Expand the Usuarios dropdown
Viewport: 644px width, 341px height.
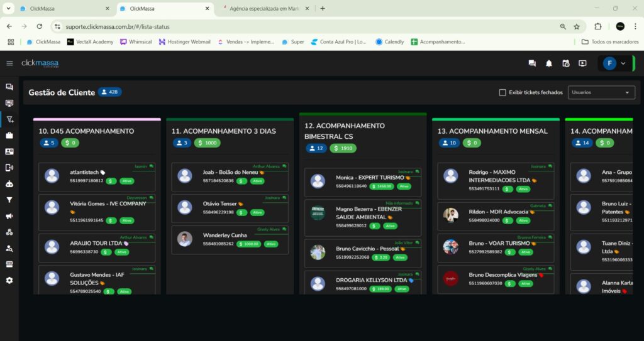601,92
